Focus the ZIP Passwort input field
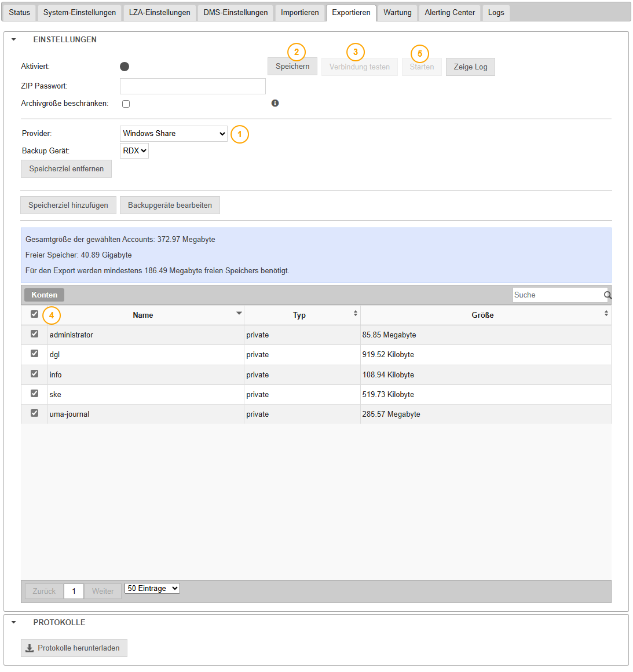 (x=192, y=86)
